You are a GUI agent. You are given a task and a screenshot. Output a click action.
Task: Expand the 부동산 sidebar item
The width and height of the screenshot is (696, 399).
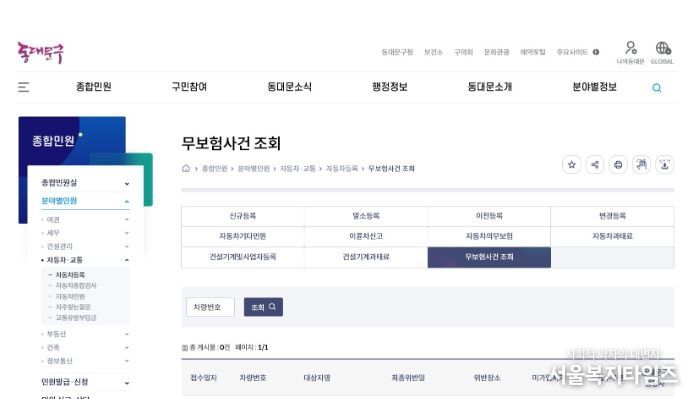pyautogui.click(x=85, y=334)
